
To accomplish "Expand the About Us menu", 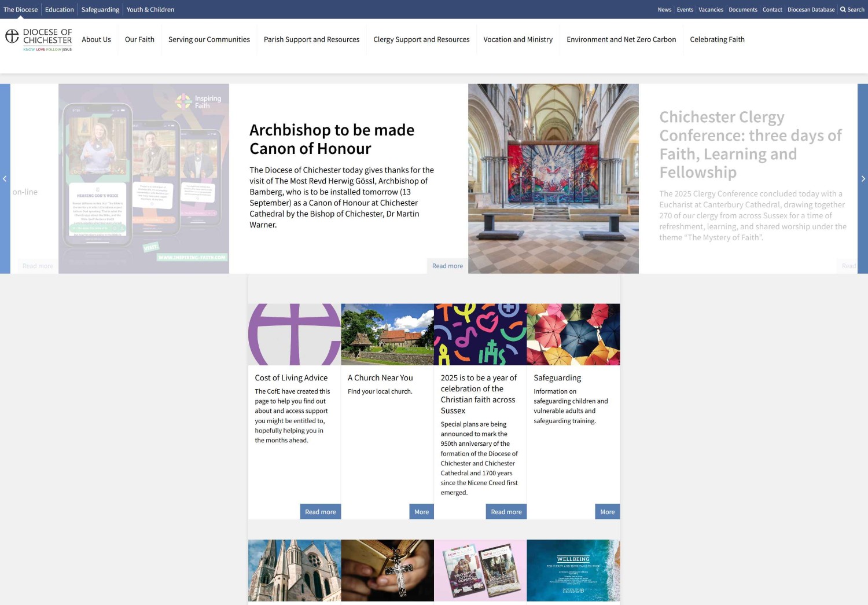I will point(96,39).
